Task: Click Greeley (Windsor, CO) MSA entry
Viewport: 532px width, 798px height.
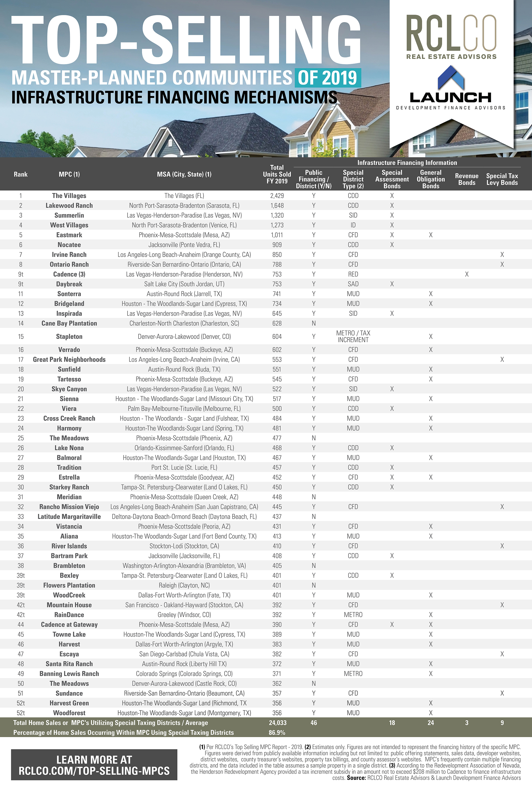Action: [x=184, y=615]
